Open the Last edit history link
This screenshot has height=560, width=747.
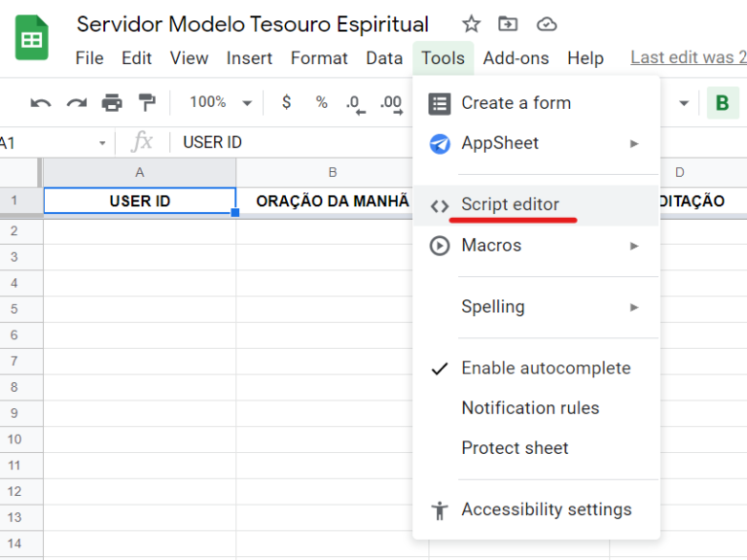coord(688,57)
